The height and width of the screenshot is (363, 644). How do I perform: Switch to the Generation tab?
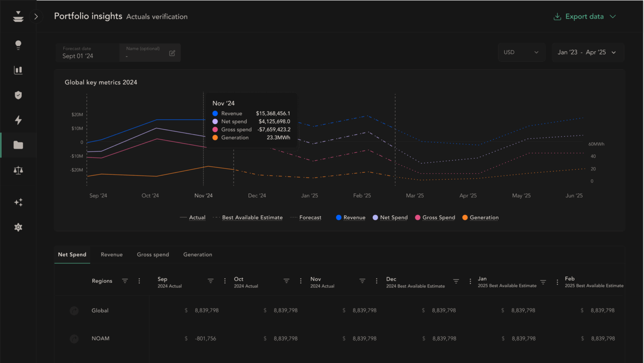coord(197,255)
